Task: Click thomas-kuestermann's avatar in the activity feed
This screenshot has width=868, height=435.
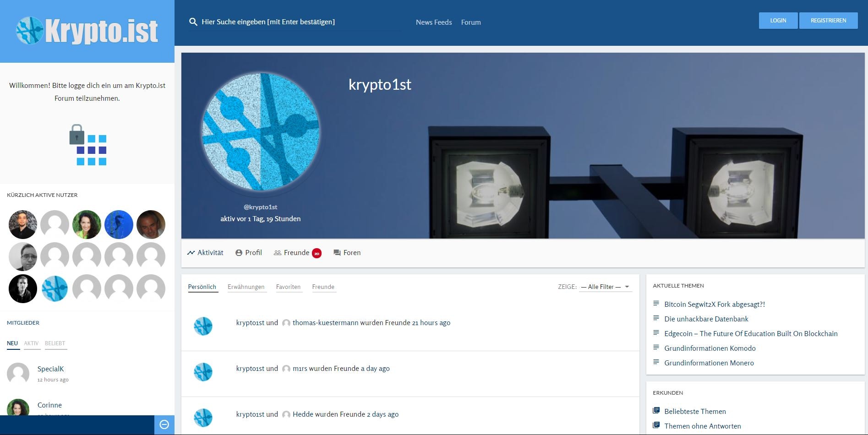Action: tap(286, 323)
